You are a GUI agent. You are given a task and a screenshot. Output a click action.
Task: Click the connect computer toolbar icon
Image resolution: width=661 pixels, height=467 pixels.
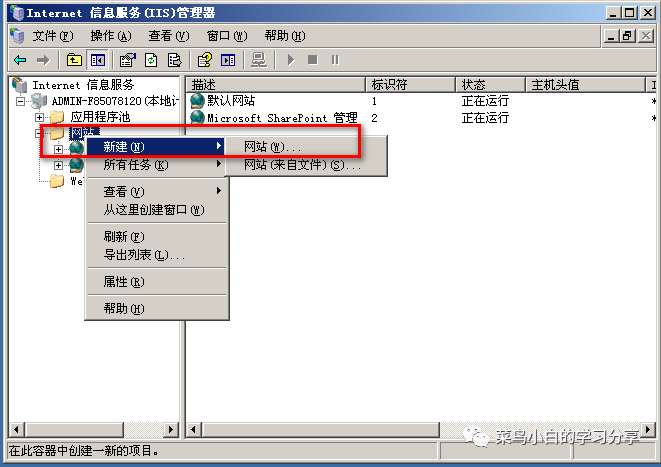pos(258,60)
